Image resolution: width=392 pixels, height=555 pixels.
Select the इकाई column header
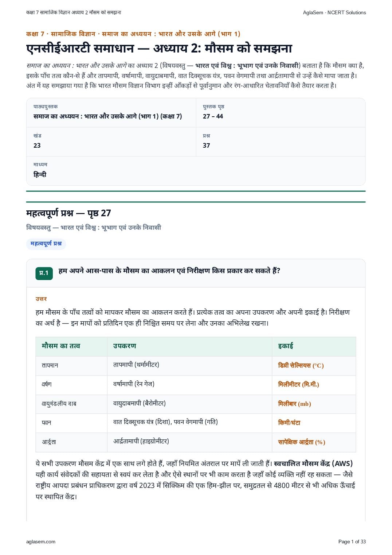(314, 346)
